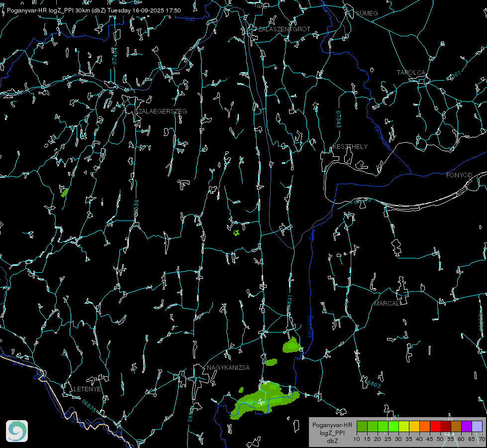Click the swirl logo icon at bottom left

pos(17,431)
